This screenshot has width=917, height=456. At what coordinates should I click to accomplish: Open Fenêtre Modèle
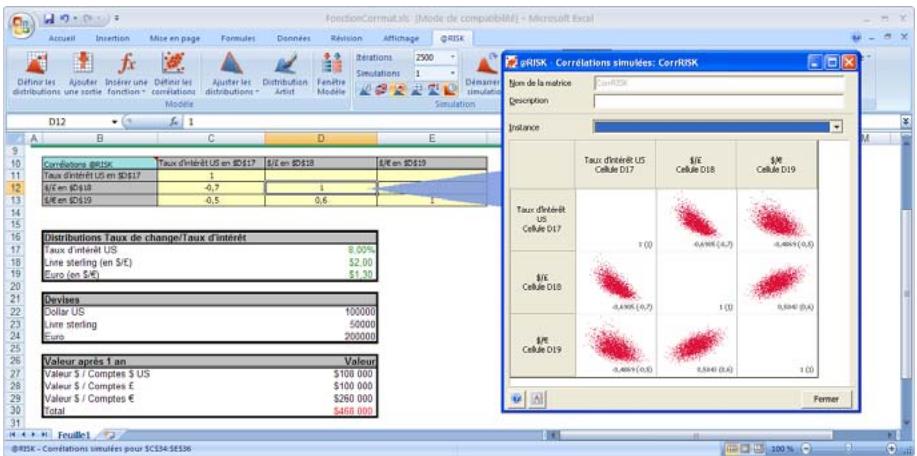(328, 62)
